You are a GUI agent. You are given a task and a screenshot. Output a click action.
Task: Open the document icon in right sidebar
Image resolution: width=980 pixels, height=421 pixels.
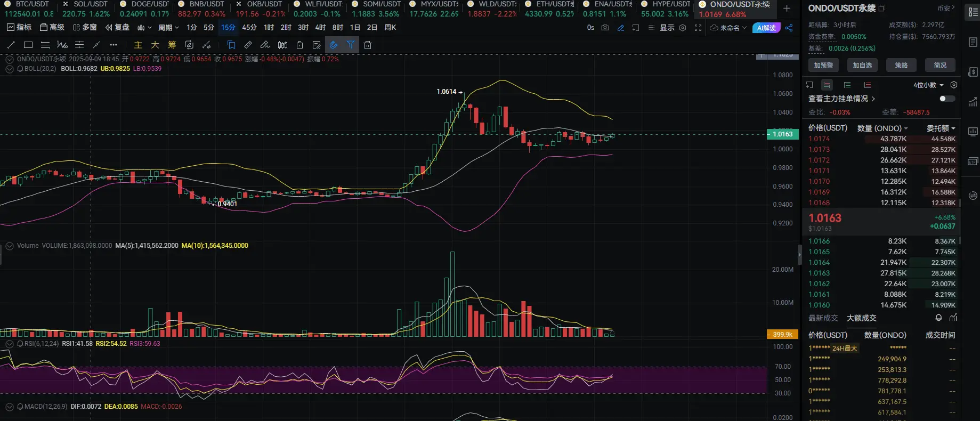click(x=973, y=42)
